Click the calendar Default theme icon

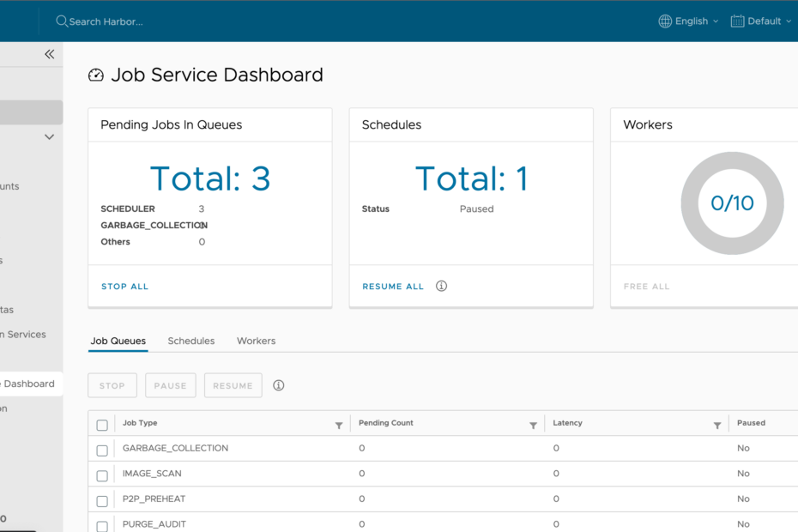pos(737,21)
